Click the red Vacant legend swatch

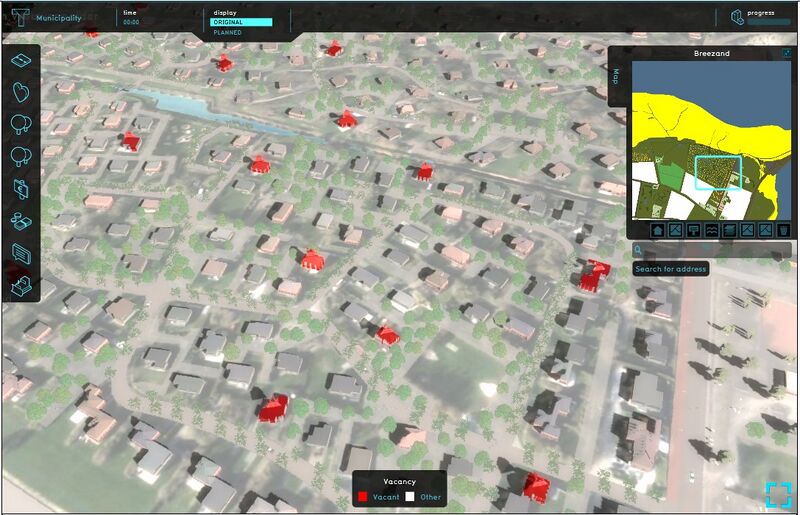(362, 497)
